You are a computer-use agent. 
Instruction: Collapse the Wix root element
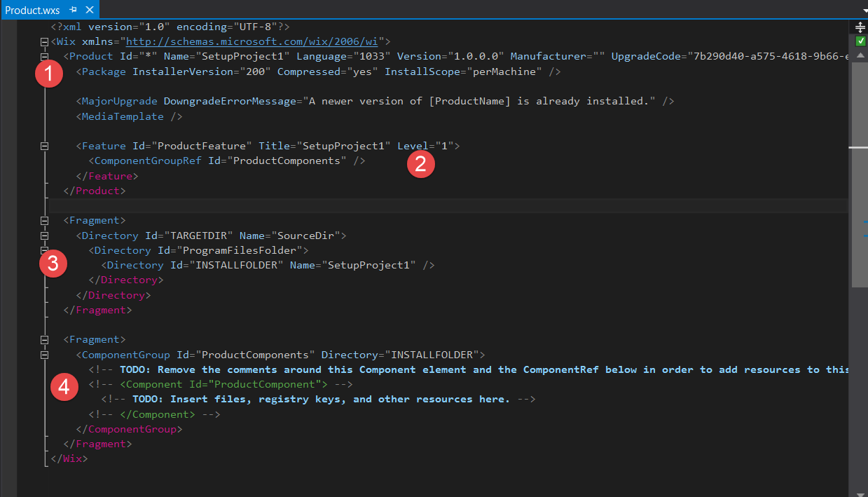pyautogui.click(x=45, y=42)
